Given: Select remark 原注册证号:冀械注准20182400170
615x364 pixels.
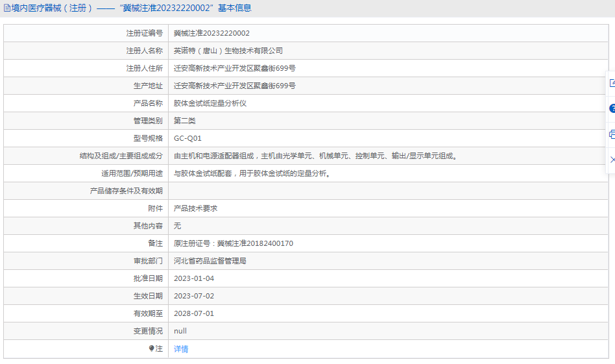Looking at the screenshot, I should [x=234, y=243].
